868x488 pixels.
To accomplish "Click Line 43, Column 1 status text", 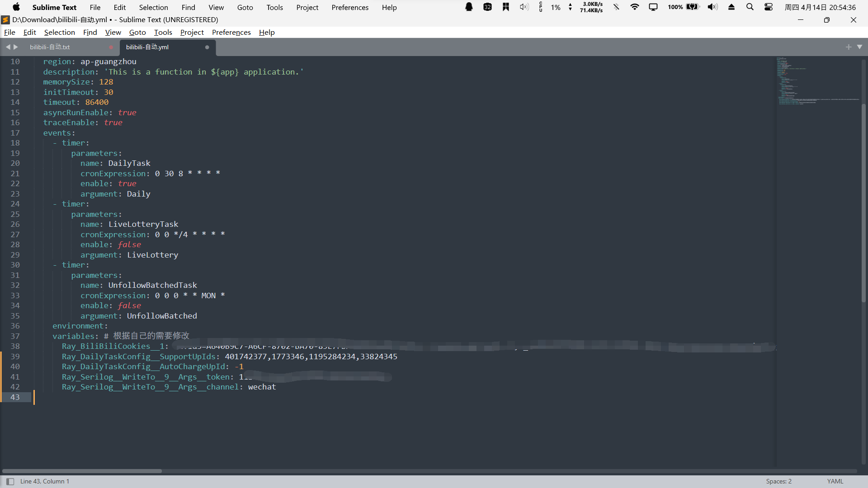I will 45,482.
